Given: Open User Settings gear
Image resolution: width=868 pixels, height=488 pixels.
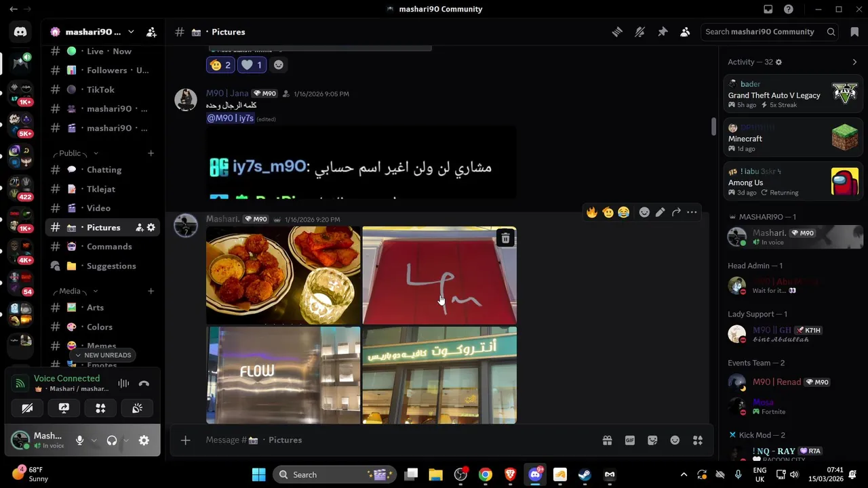Looking at the screenshot, I should (x=144, y=441).
